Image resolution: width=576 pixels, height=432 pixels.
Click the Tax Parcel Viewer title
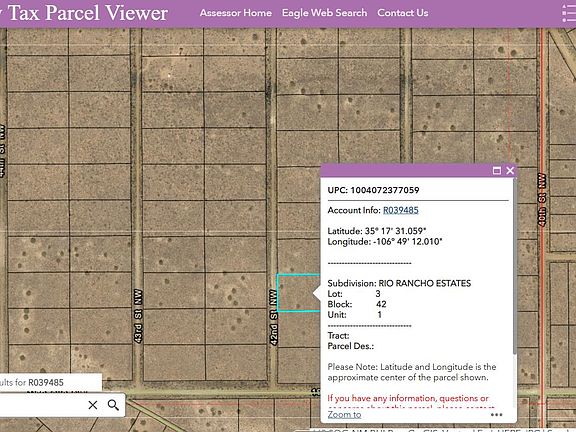(x=87, y=13)
